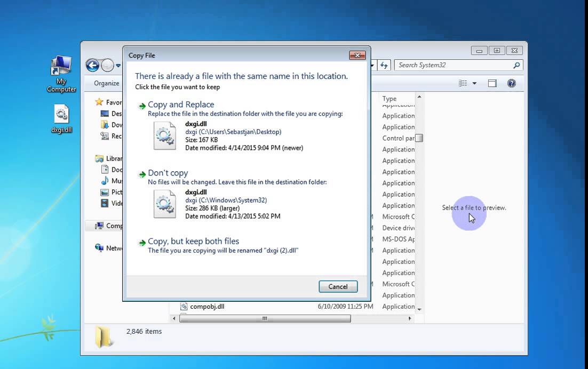
Task: Open Pictures library
Action: pos(111,192)
